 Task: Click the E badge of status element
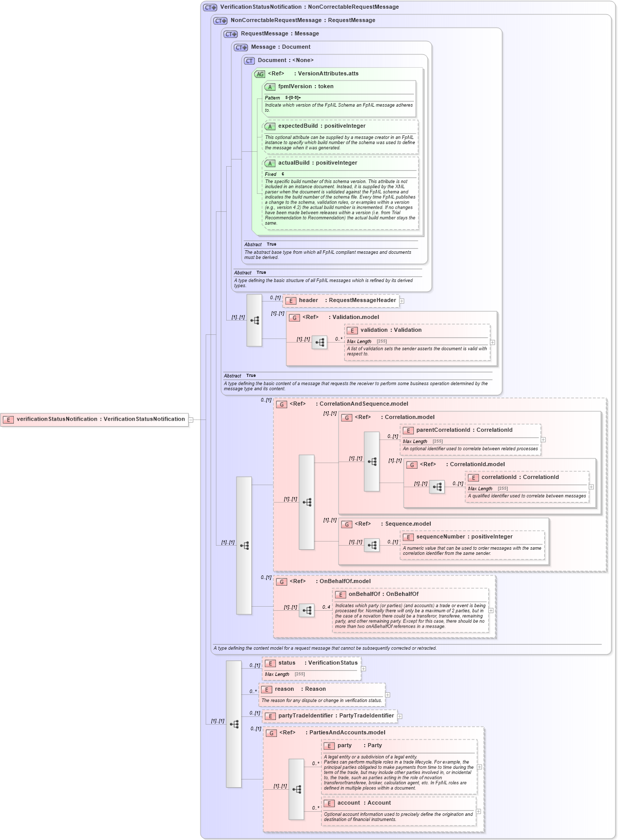click(x=270, y=663)
